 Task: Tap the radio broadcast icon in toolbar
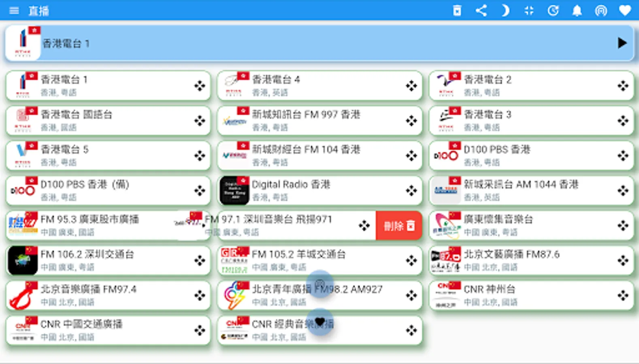tap(601, 11)
